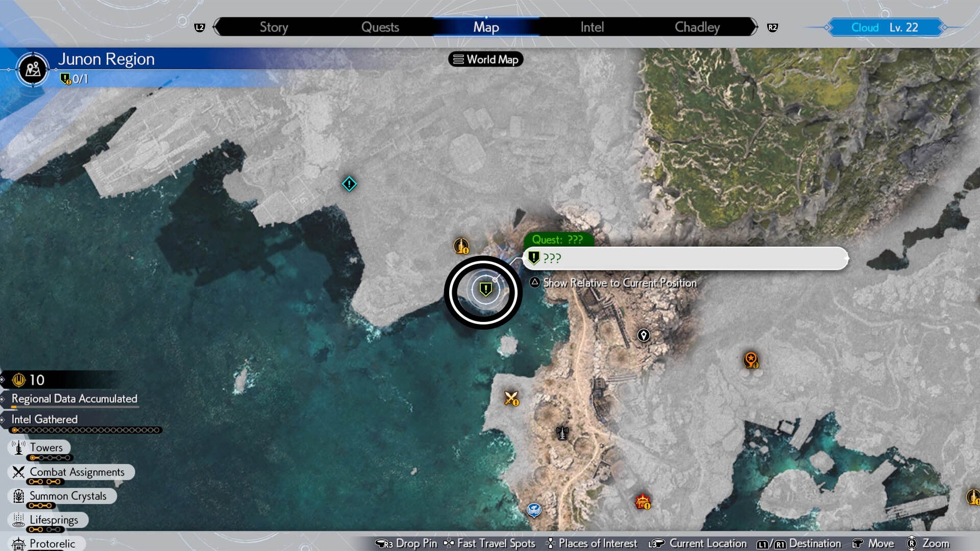
Task: Select the green quest shield marker on map
Action: click(485, 290)
